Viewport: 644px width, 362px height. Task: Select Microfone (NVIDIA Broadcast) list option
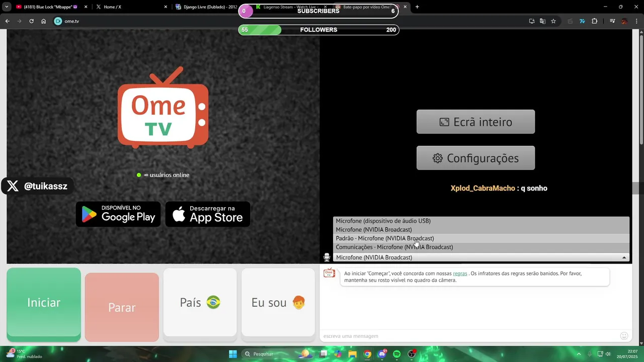[x=481, y=230]
